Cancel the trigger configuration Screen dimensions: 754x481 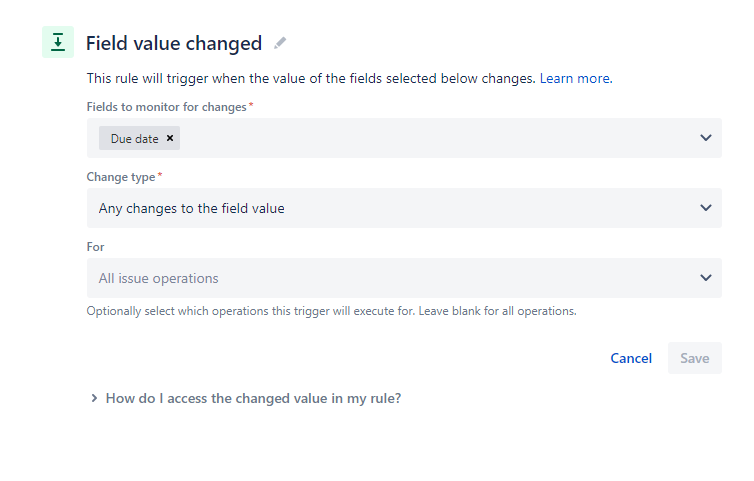point(631,358)
